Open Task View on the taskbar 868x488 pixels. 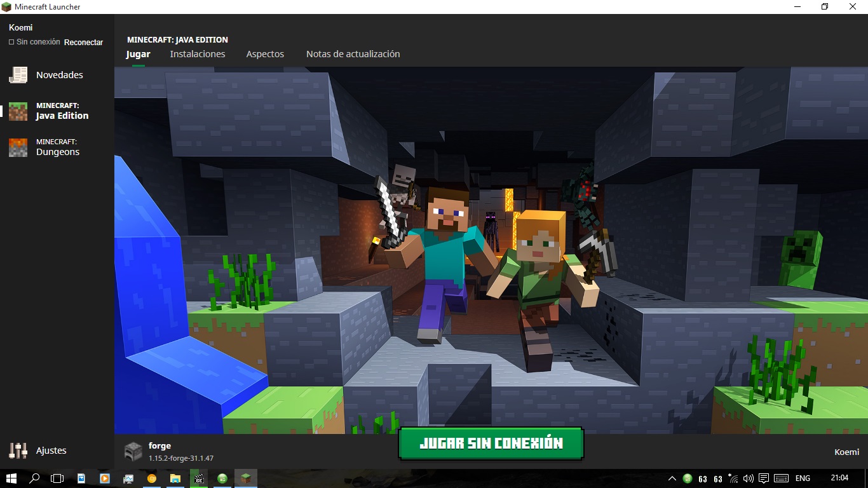[x=57, y=478]
